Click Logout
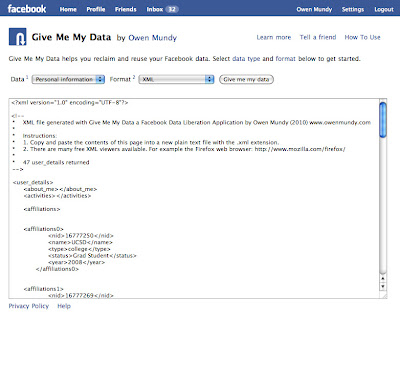The height and width of the screenshot is (382, 400). pyautogui.click(x=384, y=9)
